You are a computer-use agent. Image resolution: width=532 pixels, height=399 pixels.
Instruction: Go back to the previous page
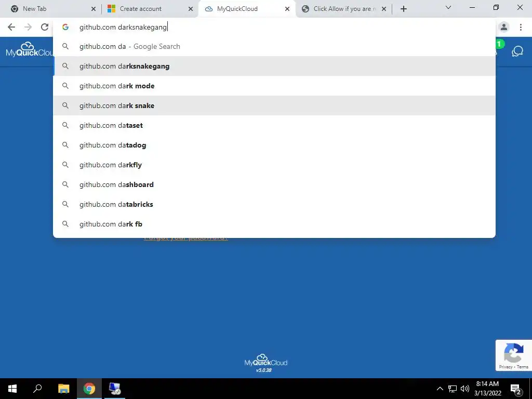[x=11, y=27]
